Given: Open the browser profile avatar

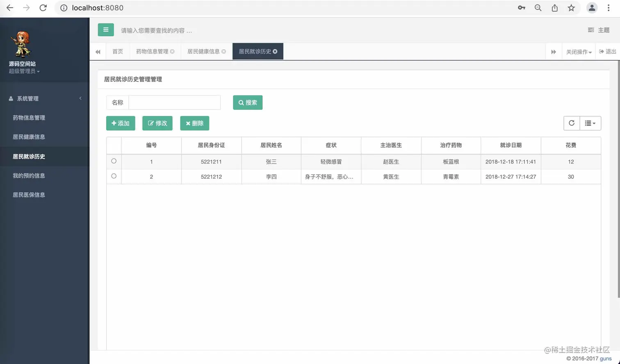Looking at the screenshot, I should 592,8.
